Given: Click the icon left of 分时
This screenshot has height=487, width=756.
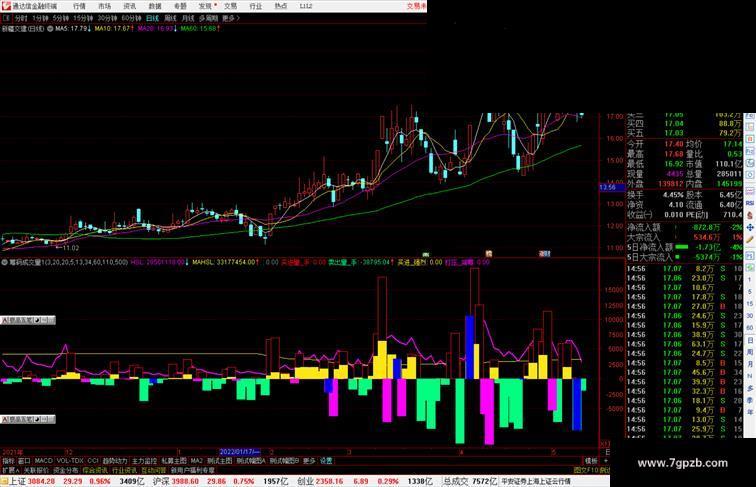Looking at the screenshot, I should pyautogui.click(x=6, y=18).
